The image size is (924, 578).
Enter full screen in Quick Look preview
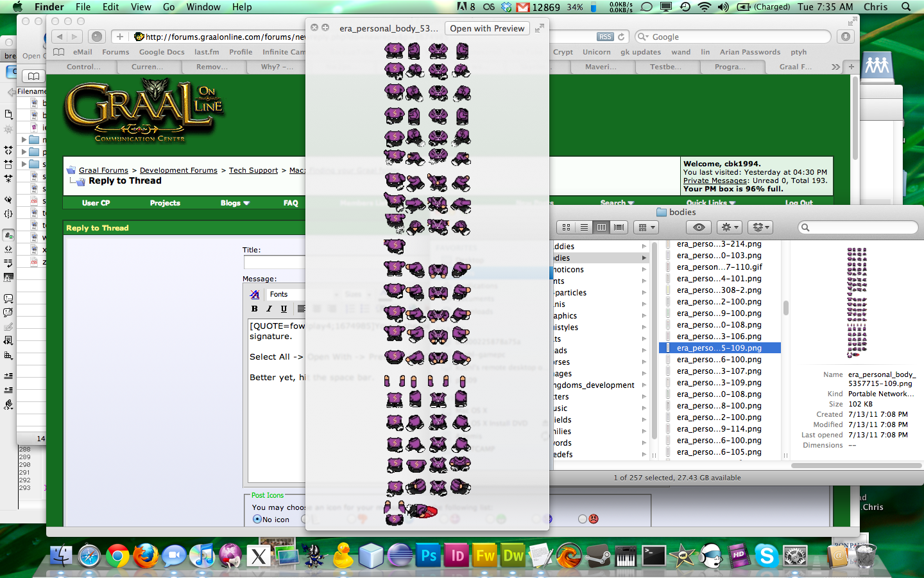pyautogui.click(x=540, y=28)
